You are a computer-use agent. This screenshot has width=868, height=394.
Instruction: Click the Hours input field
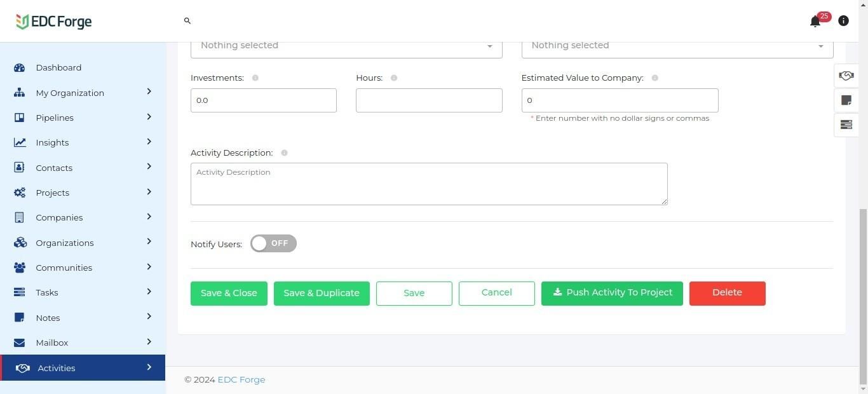point(429,100)
